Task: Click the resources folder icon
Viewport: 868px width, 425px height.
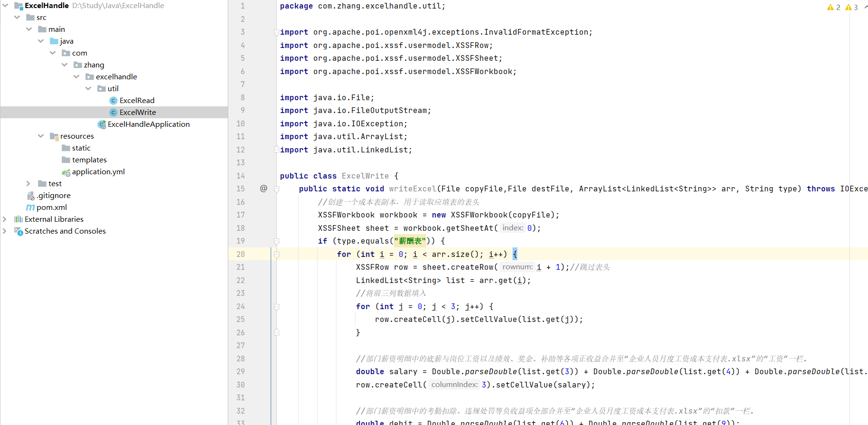Action: click(x=54, y=136)
